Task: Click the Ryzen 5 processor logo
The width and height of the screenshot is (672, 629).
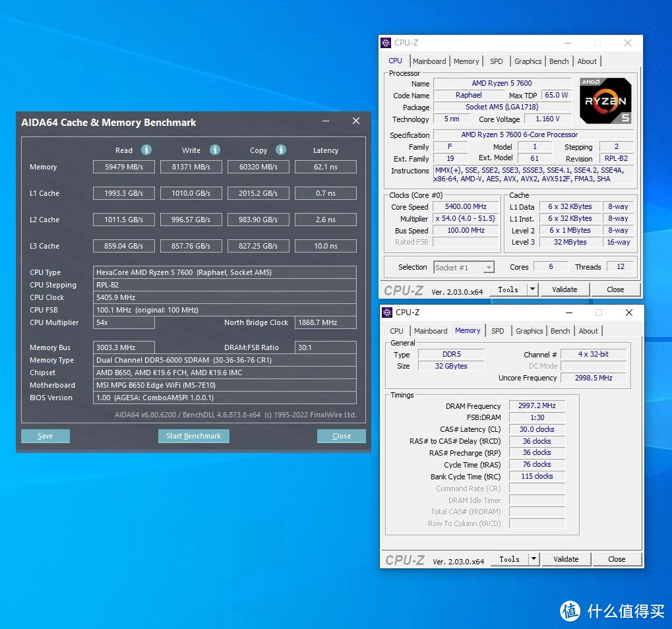Action: click(605, 101)
